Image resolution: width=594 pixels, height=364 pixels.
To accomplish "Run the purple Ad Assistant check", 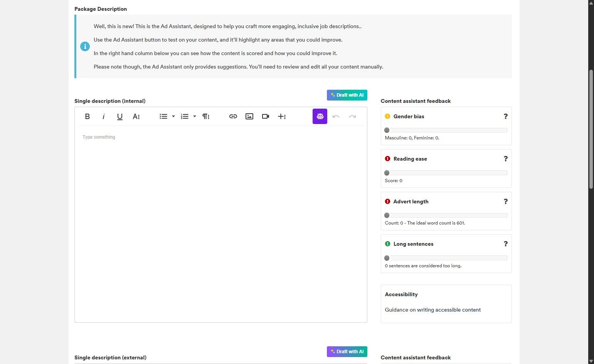I will point(320,116).
